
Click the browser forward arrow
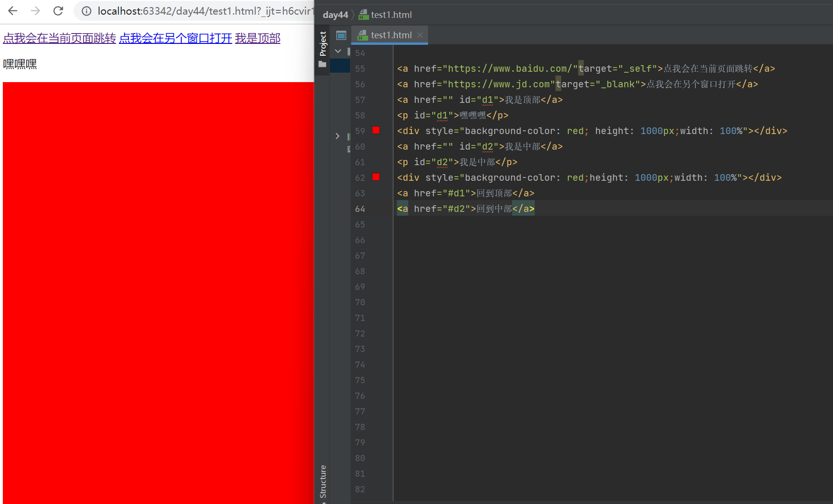click(35, 11)
